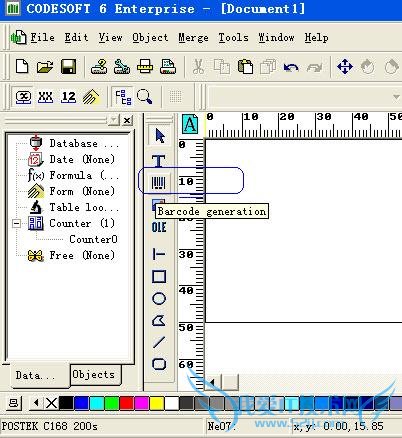This screenshot has height=438, width=402.
Task: Create a new document with New icon
Action: 22,66
